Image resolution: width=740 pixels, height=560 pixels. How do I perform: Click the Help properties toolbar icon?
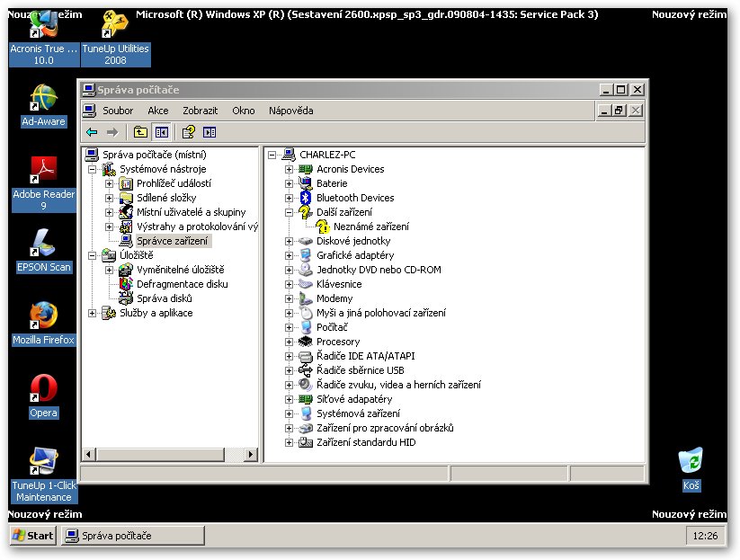click(189, 132)
